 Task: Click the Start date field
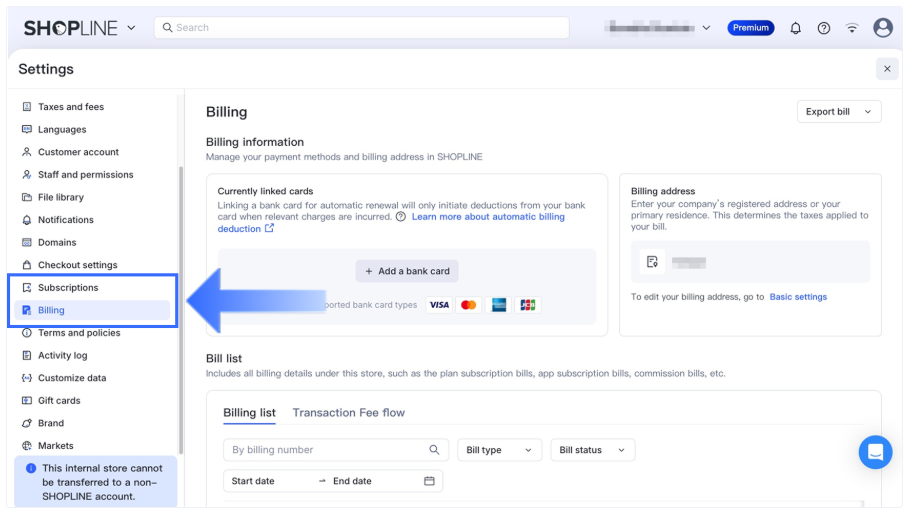(253, 481)
